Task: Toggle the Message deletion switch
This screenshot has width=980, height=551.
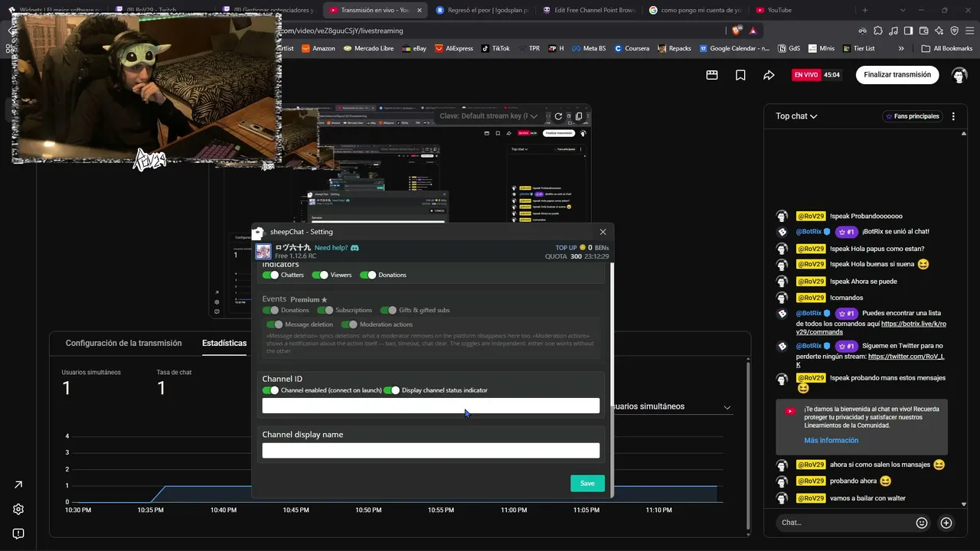Action: (275, 324)
